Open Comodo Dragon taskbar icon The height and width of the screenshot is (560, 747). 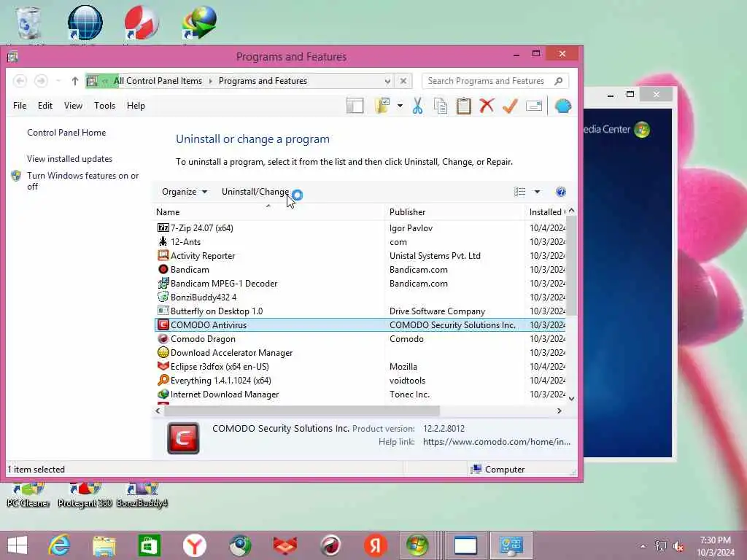click(330, 545)
